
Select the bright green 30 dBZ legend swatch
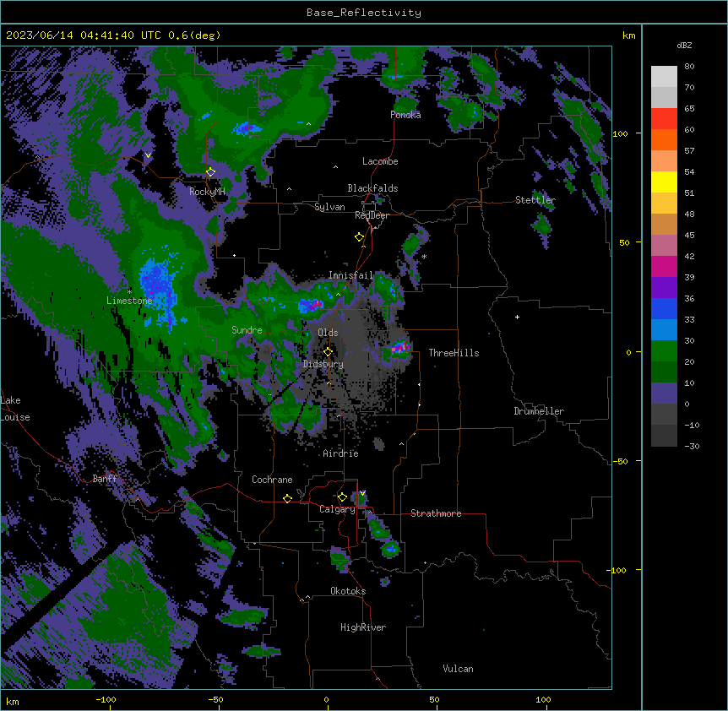664,351
